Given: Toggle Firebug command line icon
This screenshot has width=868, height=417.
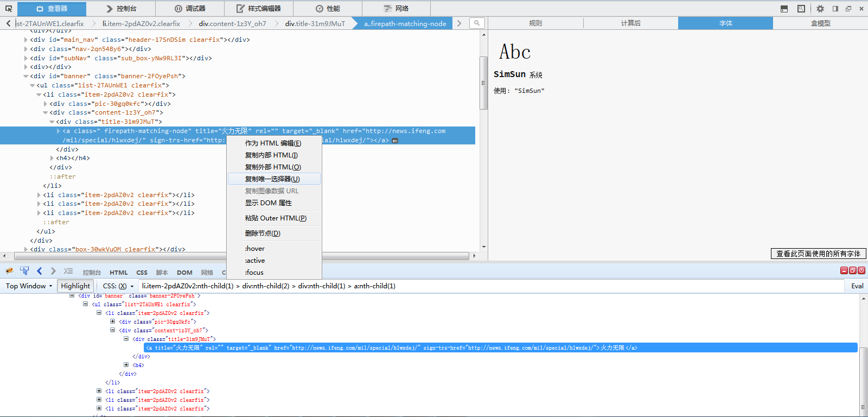Looking at the screenshot, I should (68, 271).
